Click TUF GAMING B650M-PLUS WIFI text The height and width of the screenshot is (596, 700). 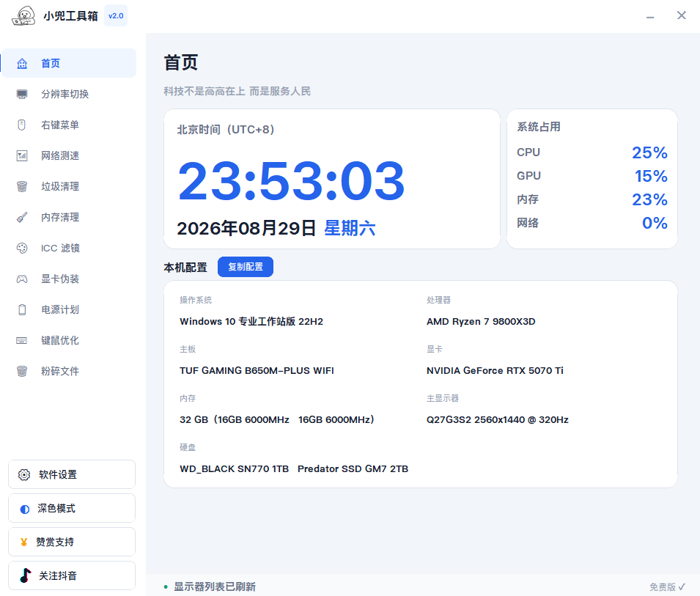pos(257,370)
